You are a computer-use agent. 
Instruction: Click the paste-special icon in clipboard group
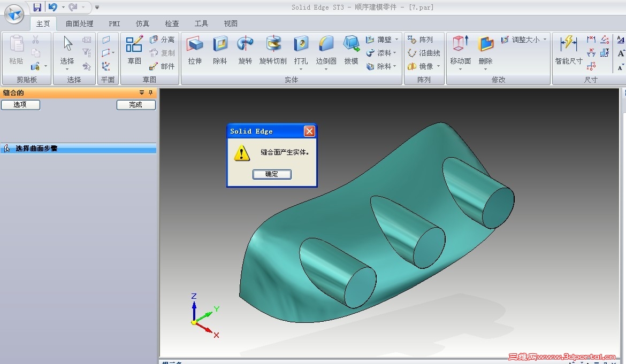[x=35, y=66]
